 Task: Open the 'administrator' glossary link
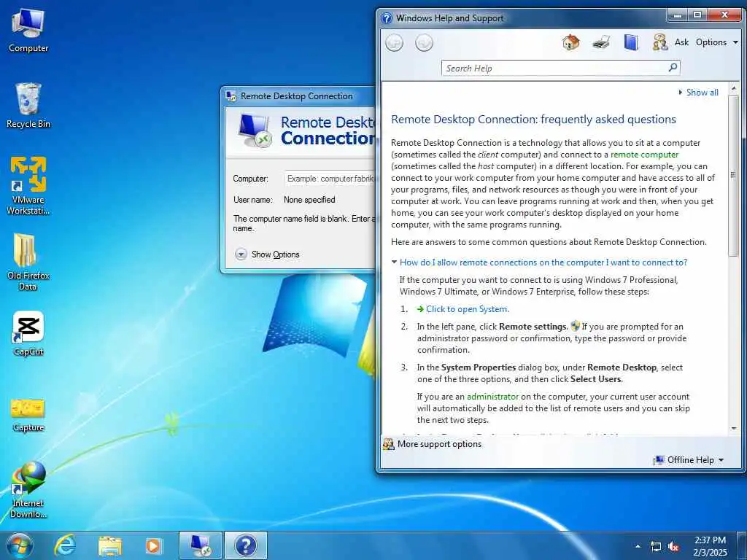click(492, 397)
